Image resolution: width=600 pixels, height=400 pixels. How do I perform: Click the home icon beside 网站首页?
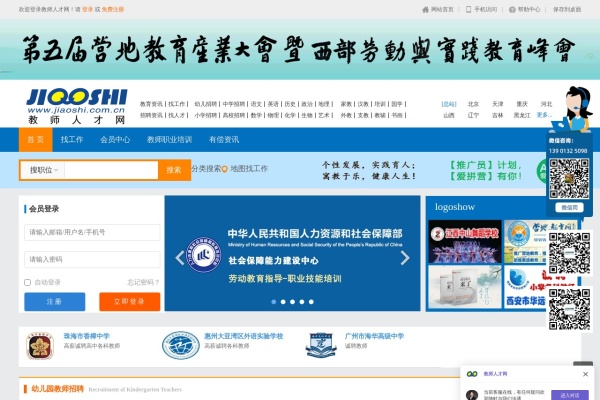click(425, 10)
